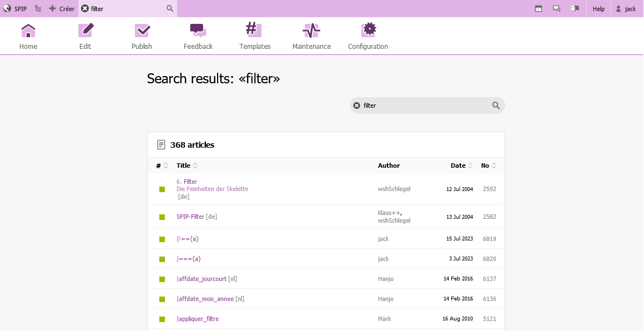Open the Publish menu
This screenshot has height=331, width=644.
tap(142, 37)
